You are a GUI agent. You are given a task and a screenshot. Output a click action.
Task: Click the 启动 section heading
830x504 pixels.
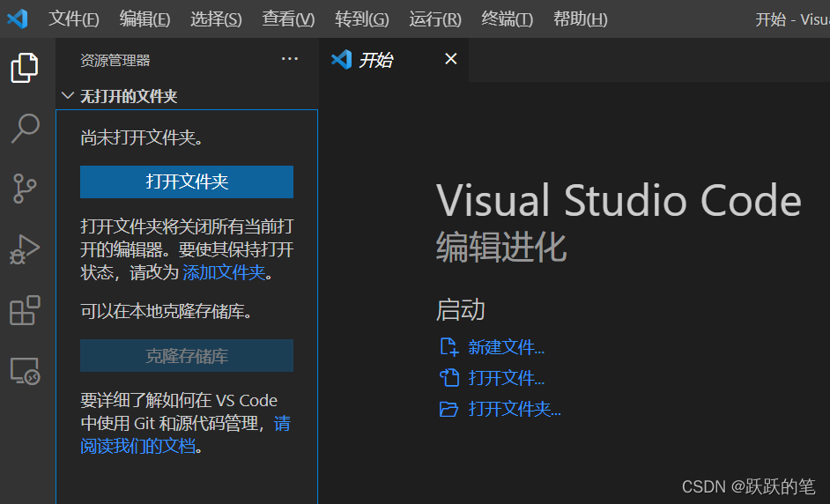coord(461,309)
